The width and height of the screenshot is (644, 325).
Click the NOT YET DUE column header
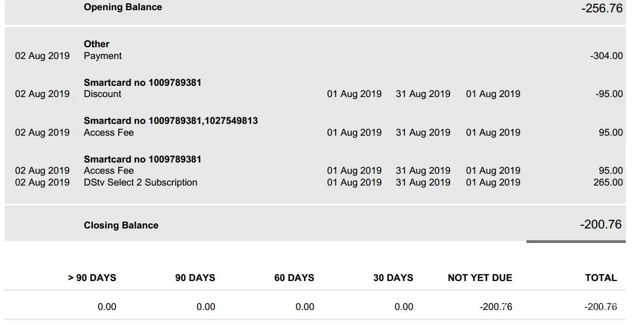tap(480, 278)
